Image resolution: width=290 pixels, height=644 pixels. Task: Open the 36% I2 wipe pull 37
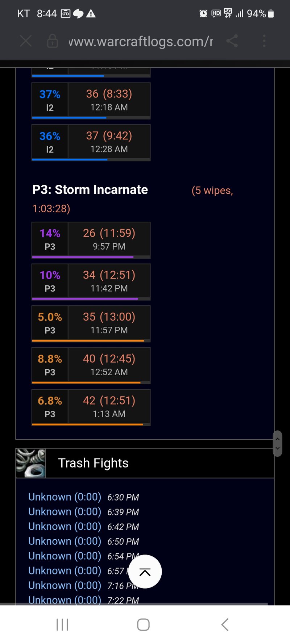tap(91, 142)
